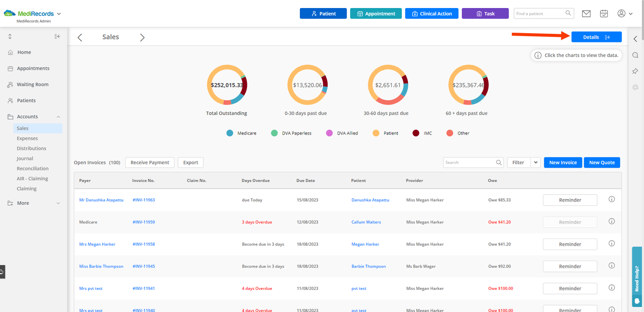Screen dimensions: 644x312
Task: Toggle the Medicare legend item
Action: 241,133
